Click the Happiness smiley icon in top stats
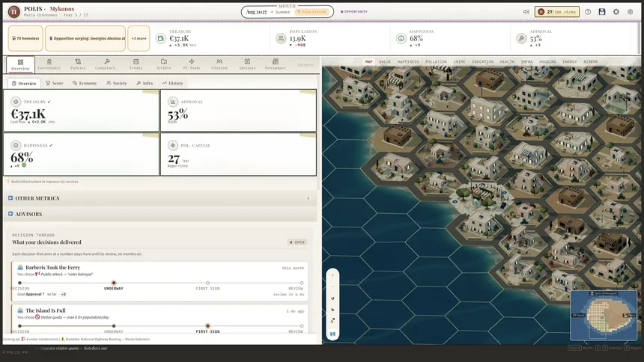 pos(401,39)
